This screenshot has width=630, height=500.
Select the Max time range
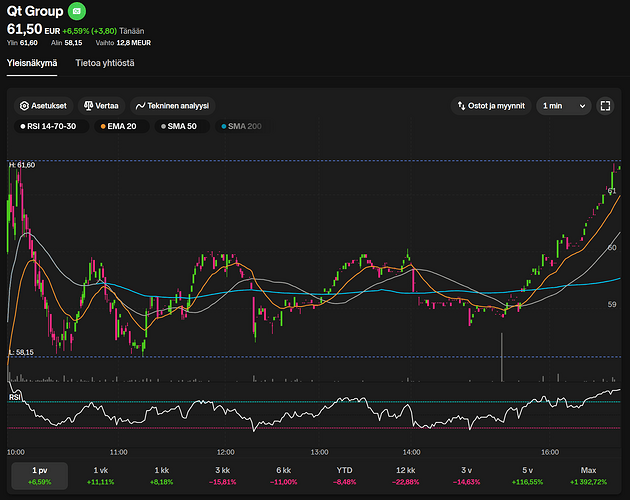click(x=588, y=476)
